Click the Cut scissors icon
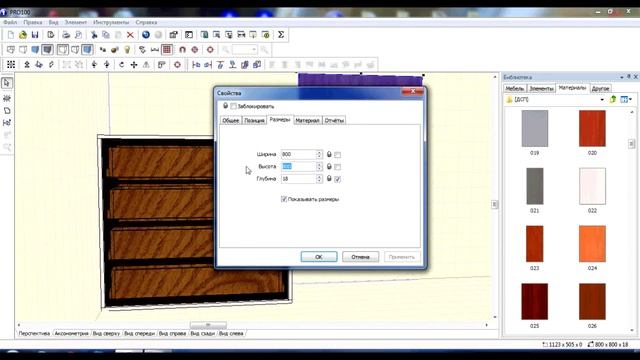The width and height of the screenshot is (640, 360). pos(94,35)
